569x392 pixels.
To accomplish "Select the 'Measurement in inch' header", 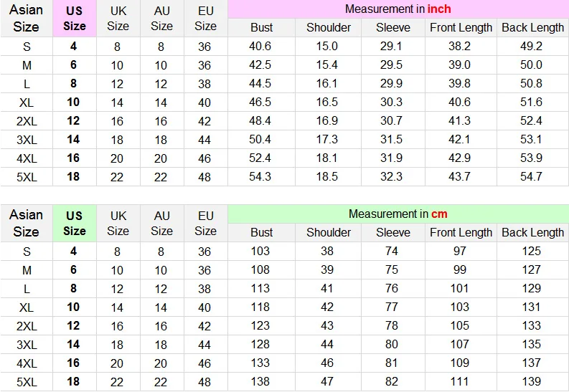I will click(398, 9).
